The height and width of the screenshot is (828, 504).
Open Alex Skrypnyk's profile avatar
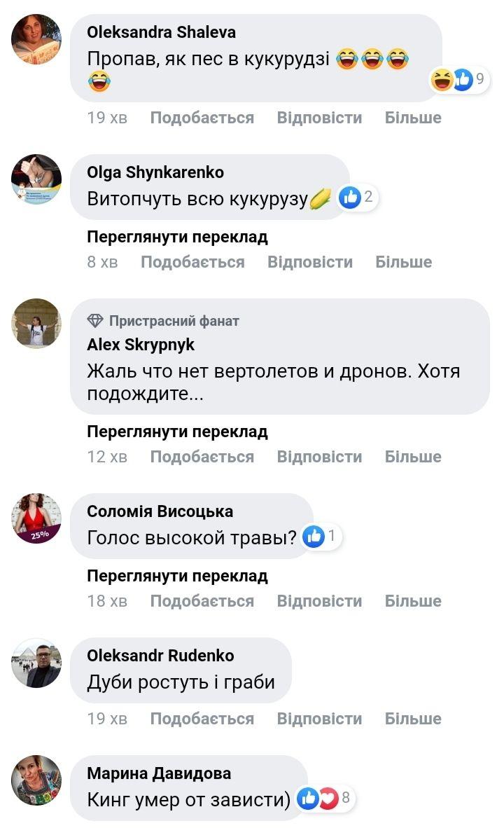36,324
